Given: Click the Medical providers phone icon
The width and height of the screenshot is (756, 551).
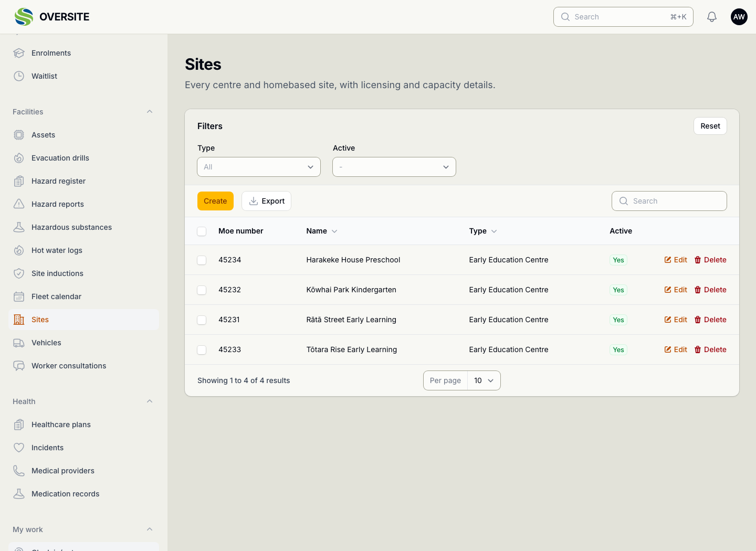Looking at the screenshot, I should click(19, 471).
